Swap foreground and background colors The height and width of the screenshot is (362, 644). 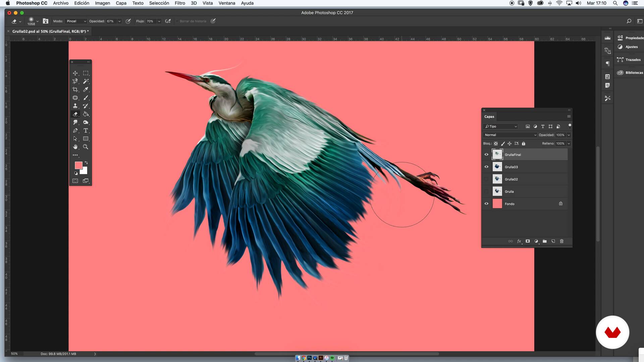(86, 163)
